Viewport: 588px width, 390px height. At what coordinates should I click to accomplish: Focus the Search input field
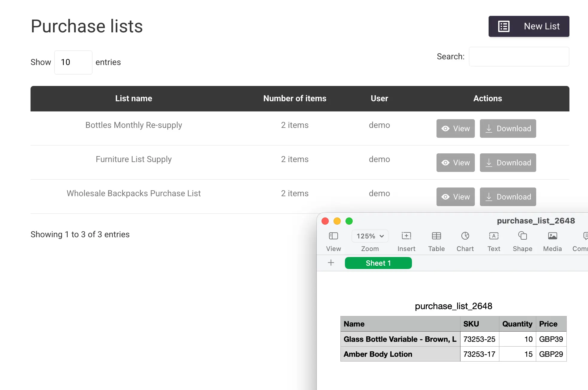pyautogui.click(x=519, y=57)
